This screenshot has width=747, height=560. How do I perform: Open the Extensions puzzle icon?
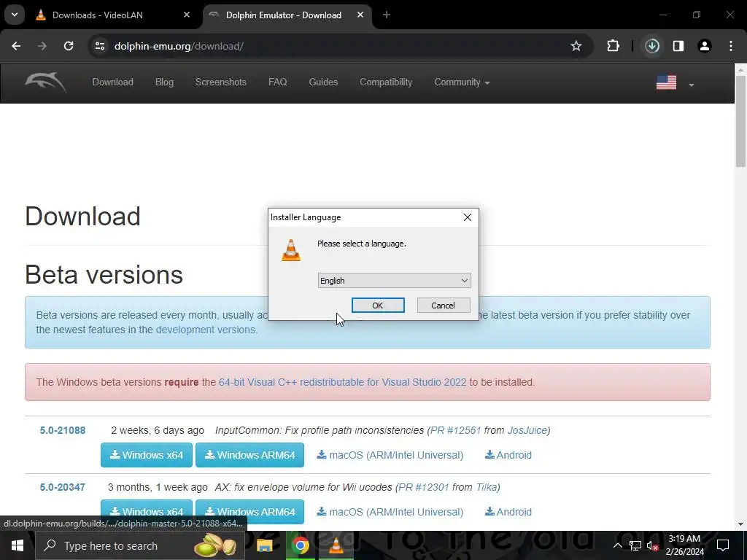point(613,46)
